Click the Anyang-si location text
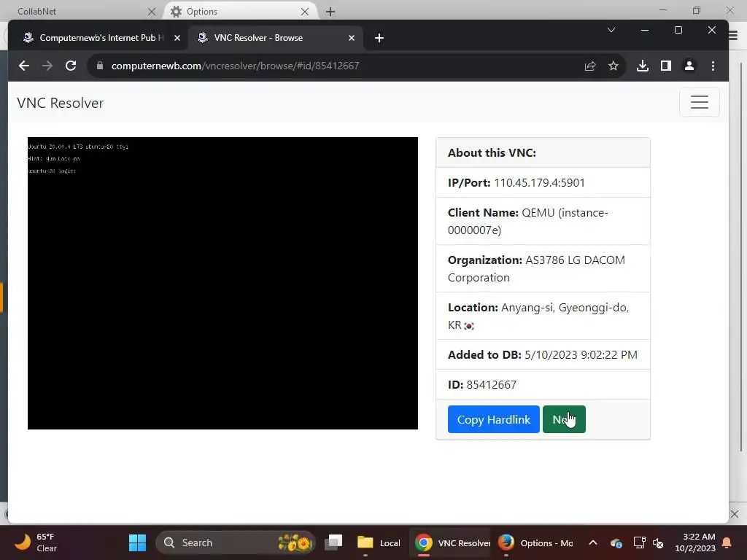This screenshot has width=747, height=560. (538, 316)
